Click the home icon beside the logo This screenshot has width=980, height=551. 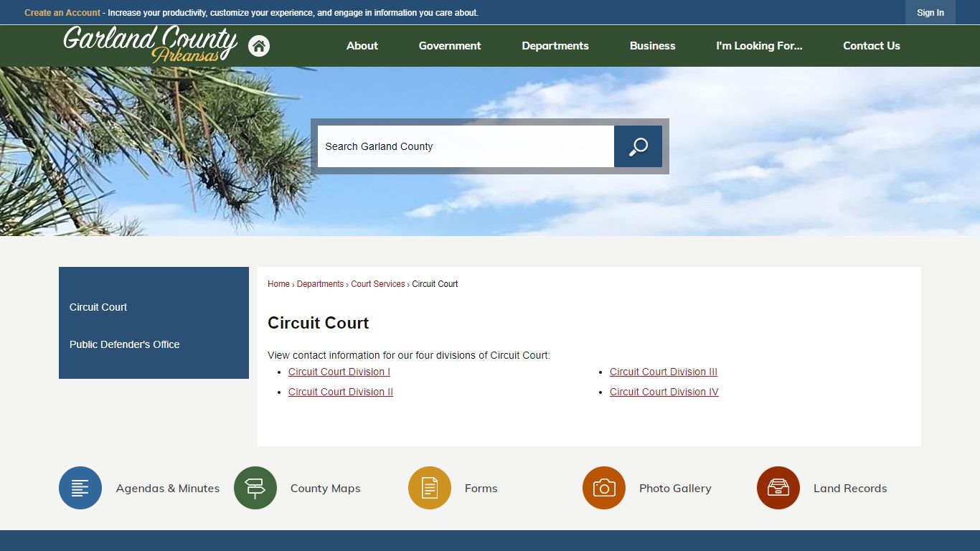click(259, 46)
